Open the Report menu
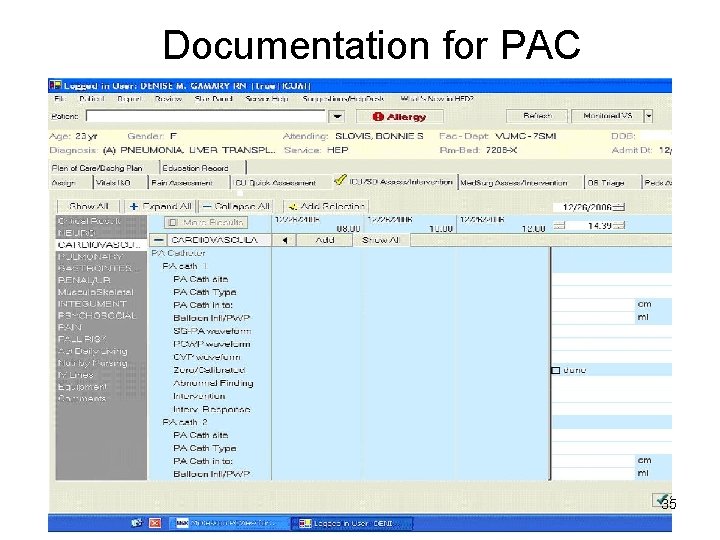 129,99
